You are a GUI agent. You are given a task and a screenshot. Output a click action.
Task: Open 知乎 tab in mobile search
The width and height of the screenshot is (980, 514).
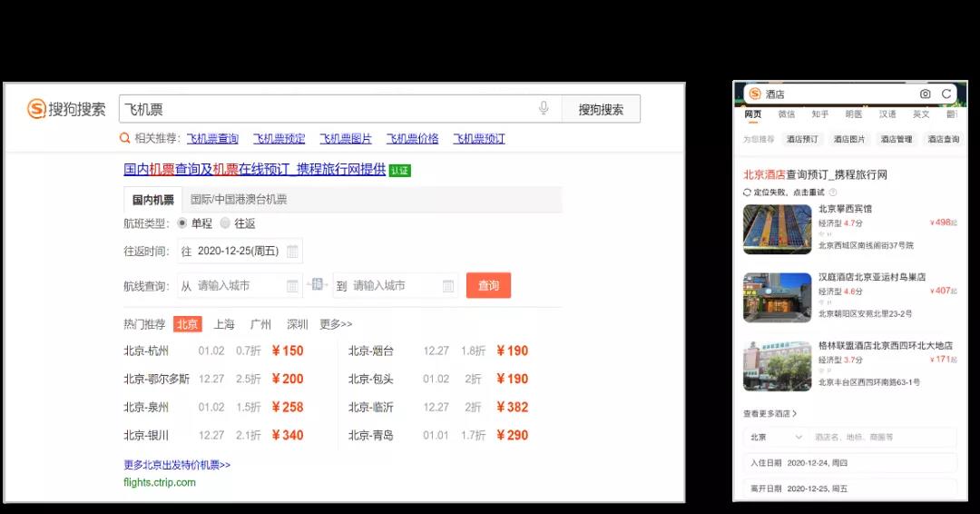point(820,114)
